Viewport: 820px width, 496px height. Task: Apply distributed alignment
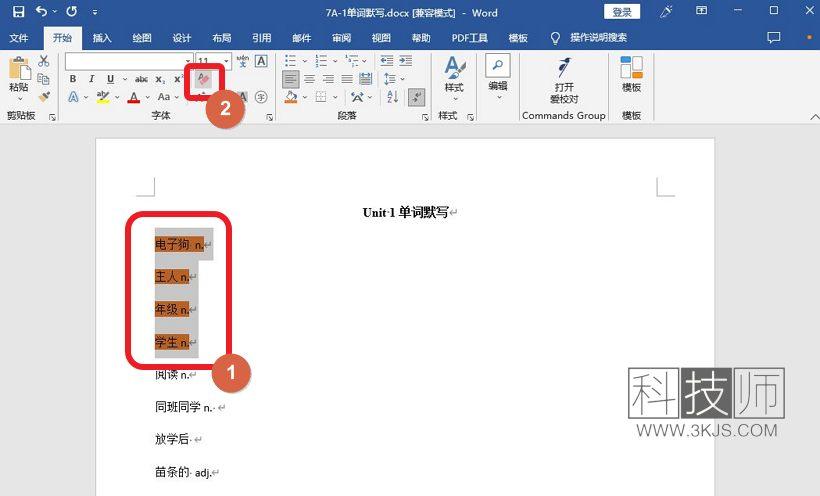[x=366, y=79]
